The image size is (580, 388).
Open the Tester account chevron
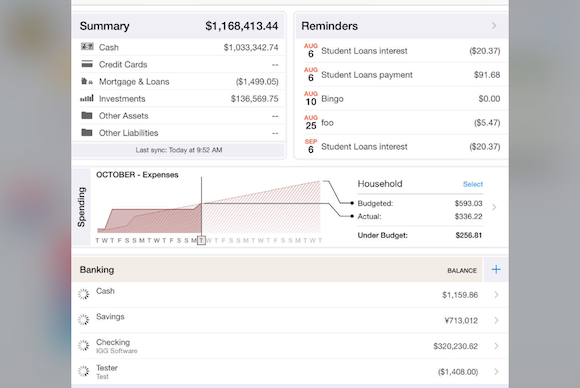coord(496,371)
